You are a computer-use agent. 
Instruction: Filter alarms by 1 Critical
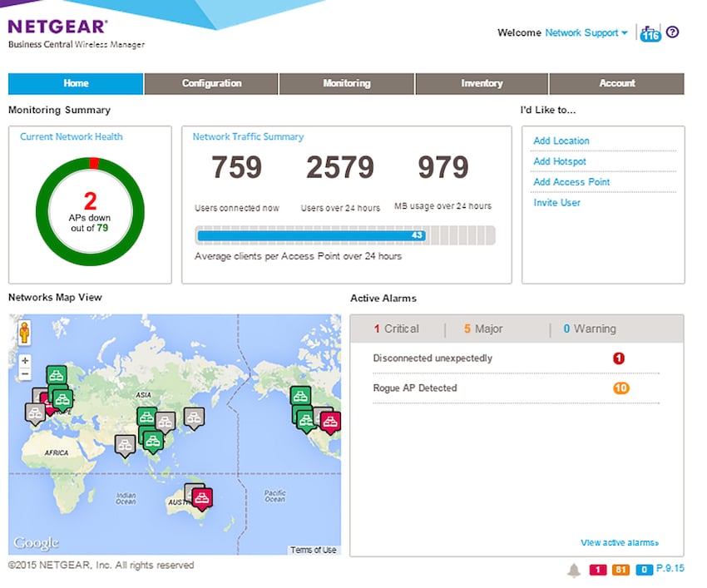point(396,329)
